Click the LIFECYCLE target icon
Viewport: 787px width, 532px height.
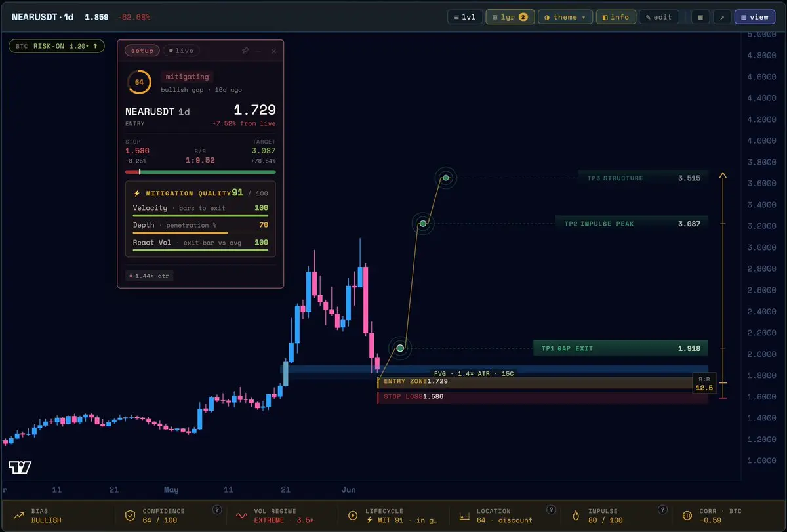pyautogui.click(x=353, y=515)
